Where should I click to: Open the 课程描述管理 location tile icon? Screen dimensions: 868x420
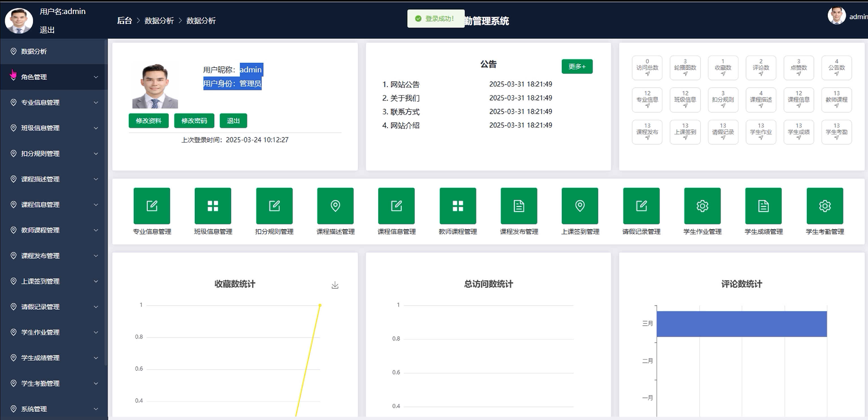[335, 206]
